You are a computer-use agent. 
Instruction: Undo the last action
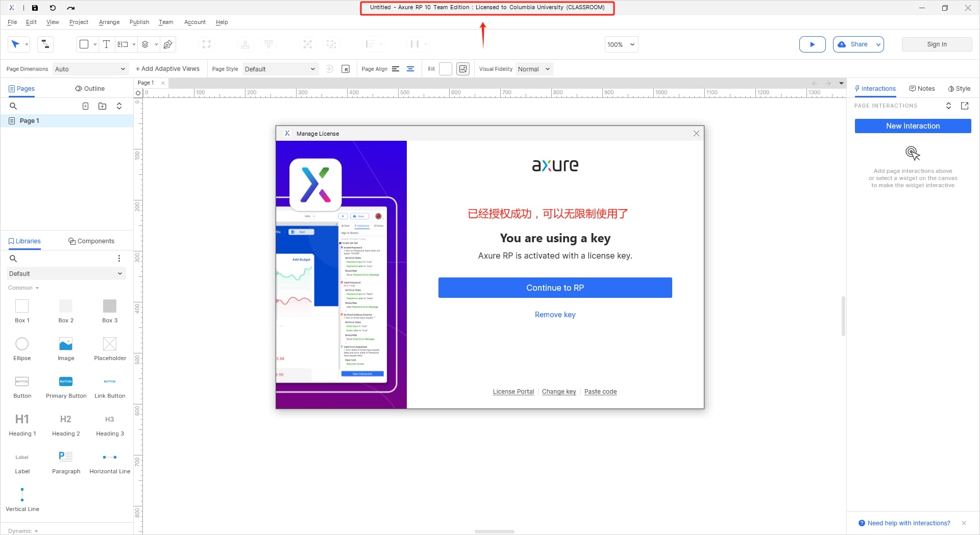pos(53,8)
